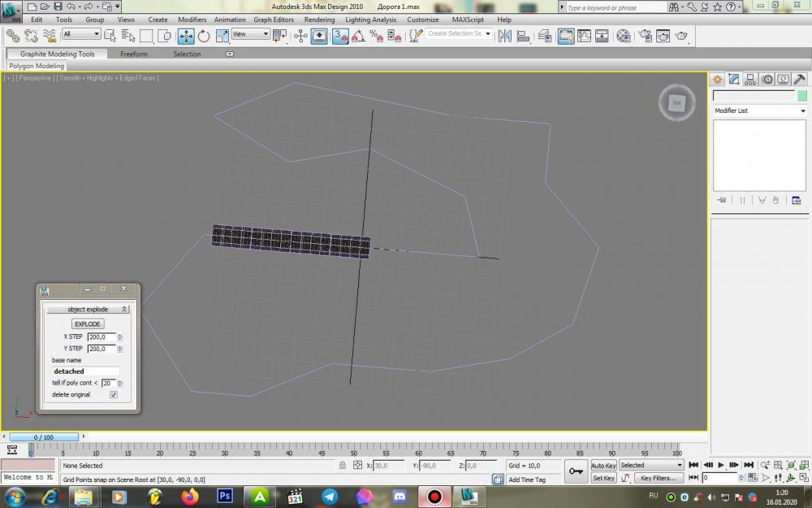
Task: Open the Render Setup dialog
Action: pyautogui.click(x=645, y=36)
